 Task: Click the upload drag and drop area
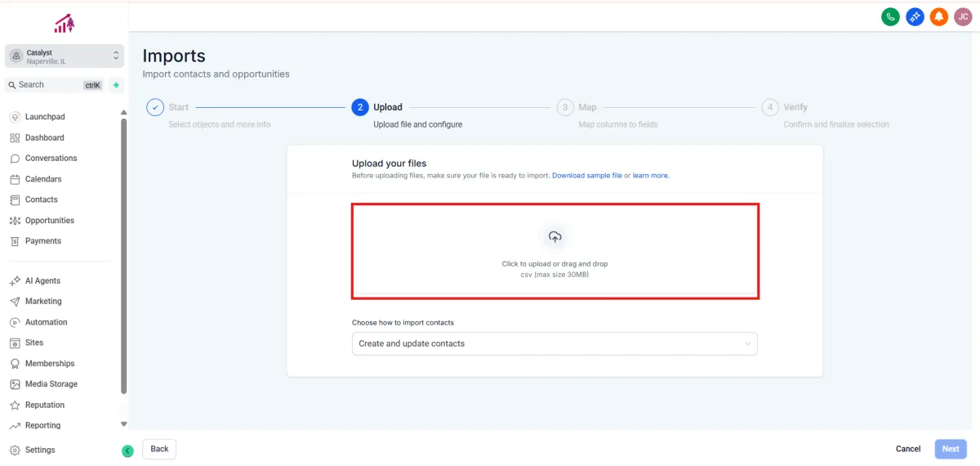[555, 252]
